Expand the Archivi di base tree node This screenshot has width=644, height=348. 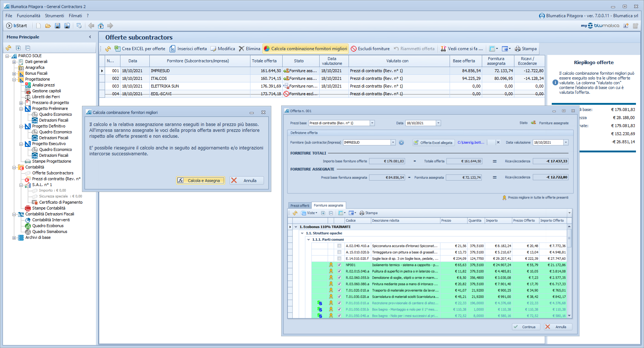tap(14, 238)
